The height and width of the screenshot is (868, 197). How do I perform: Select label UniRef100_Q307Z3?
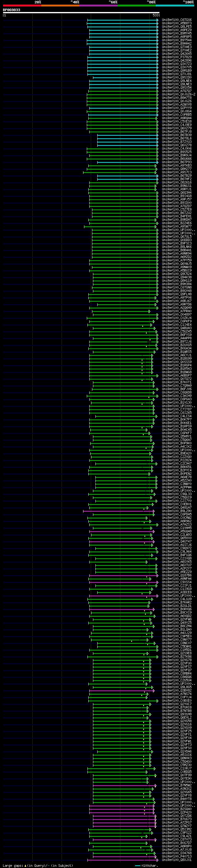[177, 64]
